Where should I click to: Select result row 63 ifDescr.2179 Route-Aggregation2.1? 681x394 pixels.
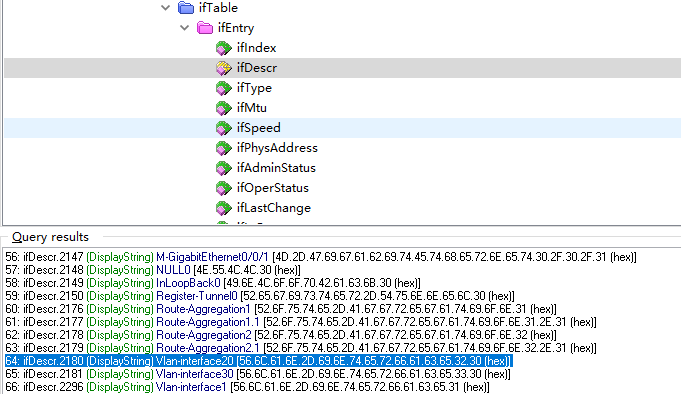click(x=301, y=348)
